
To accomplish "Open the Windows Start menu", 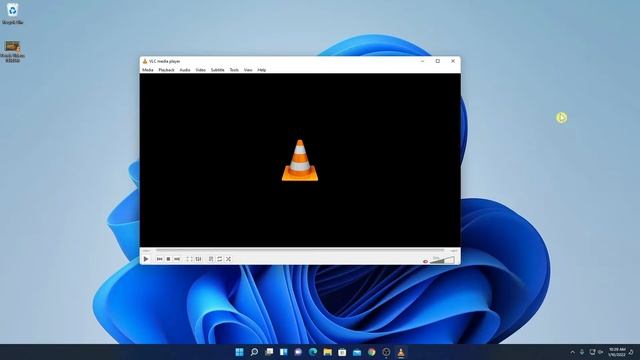I will coord(240,352).
